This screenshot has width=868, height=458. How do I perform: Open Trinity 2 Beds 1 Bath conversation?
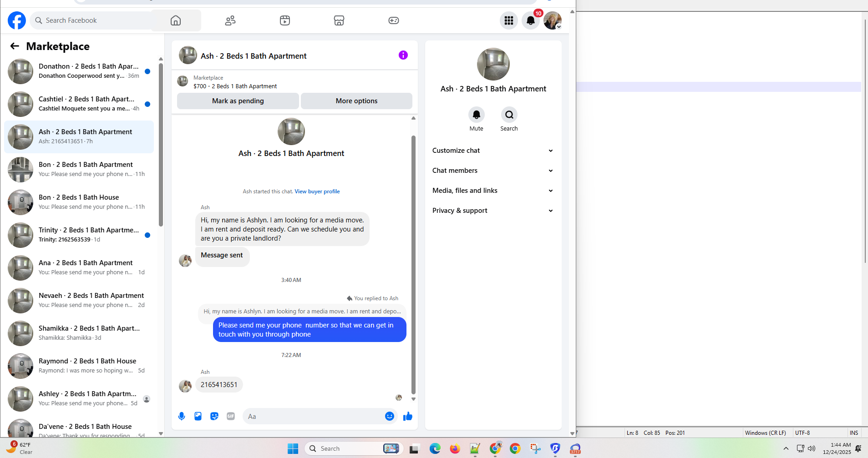click(x=79, y=235)
